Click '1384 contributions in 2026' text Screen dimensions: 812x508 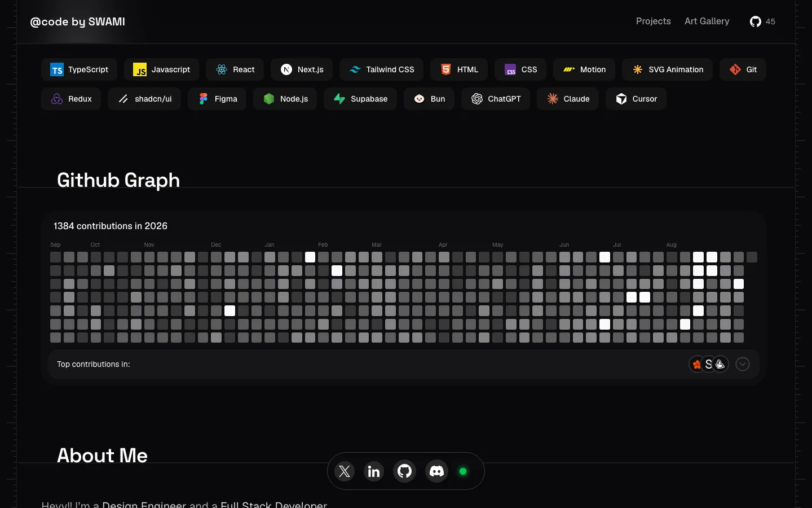click(x=111, y=226)
